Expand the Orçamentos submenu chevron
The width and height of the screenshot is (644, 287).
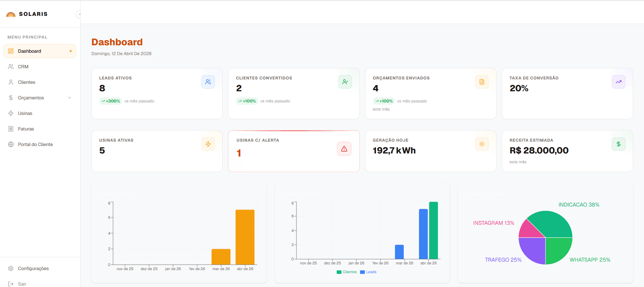pos(69,98)
